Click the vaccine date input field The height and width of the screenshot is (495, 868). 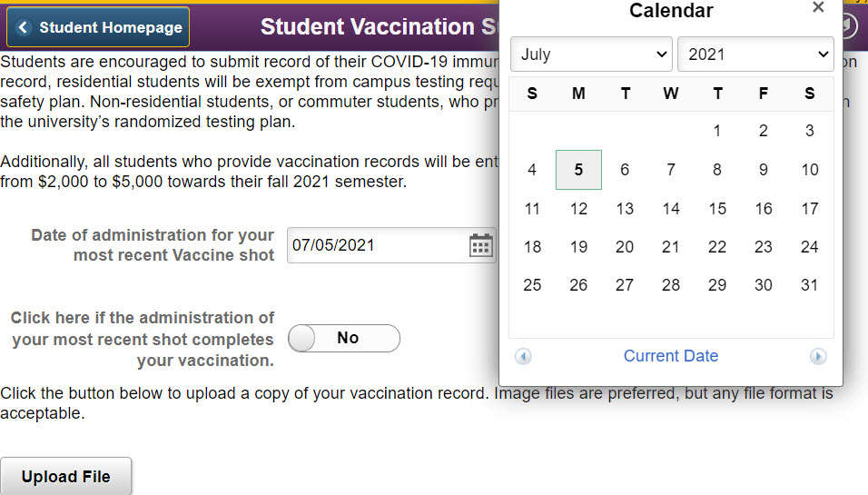coord(377,245)
